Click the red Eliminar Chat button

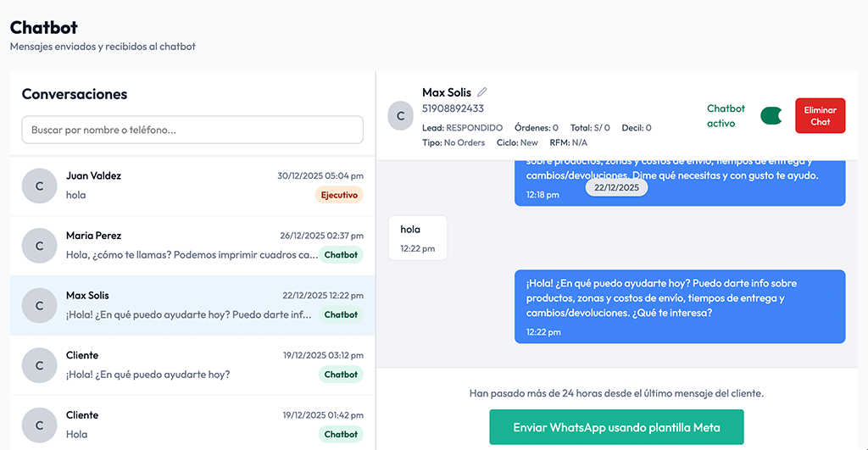(820, 116)
